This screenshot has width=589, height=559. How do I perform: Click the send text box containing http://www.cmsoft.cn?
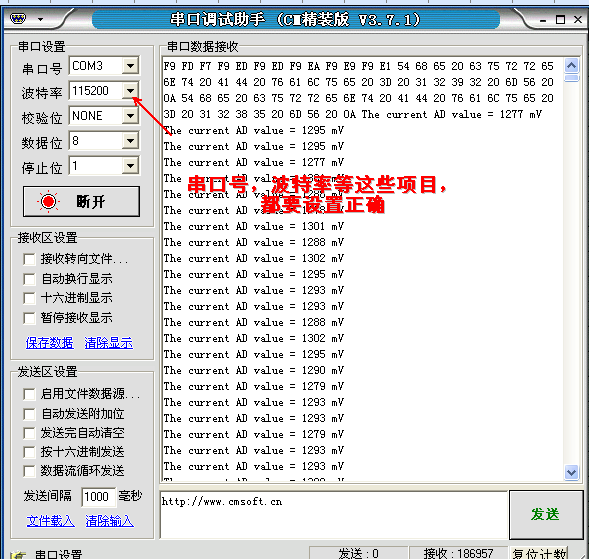[x=334, y=514]
